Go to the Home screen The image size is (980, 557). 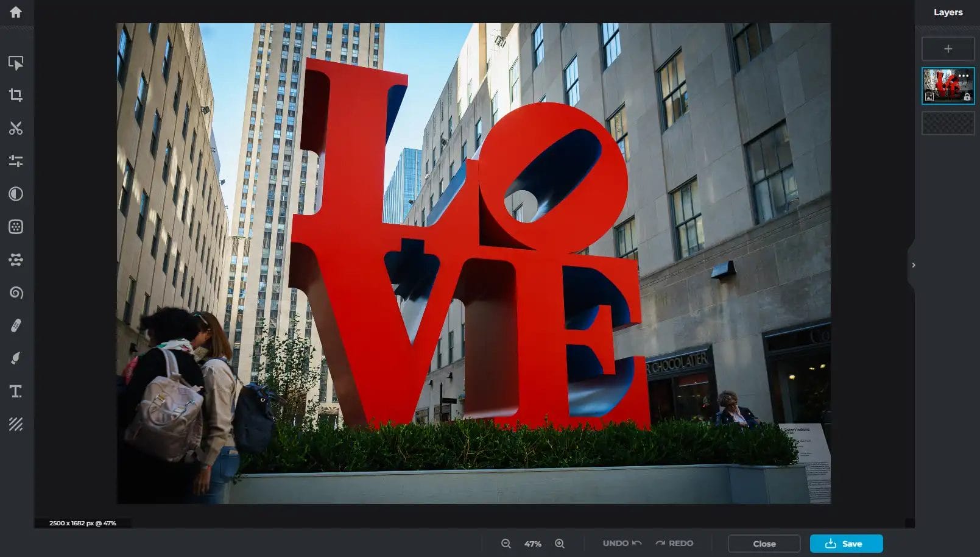pos(16,12)
